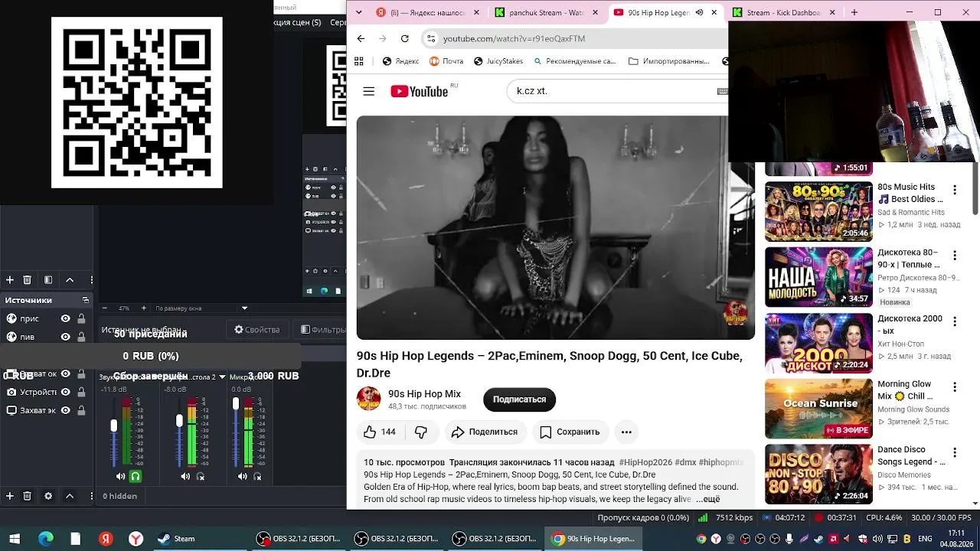980x551 pixels.
Task: Open the Ocean Sunrise live stream thumbnail
Action: pyautogui.click(x=818, y=409)
